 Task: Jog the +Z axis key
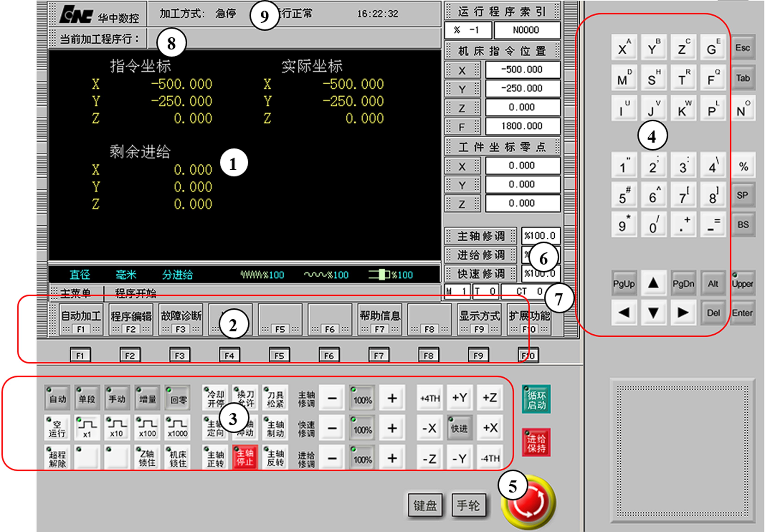tap(490, 397)
